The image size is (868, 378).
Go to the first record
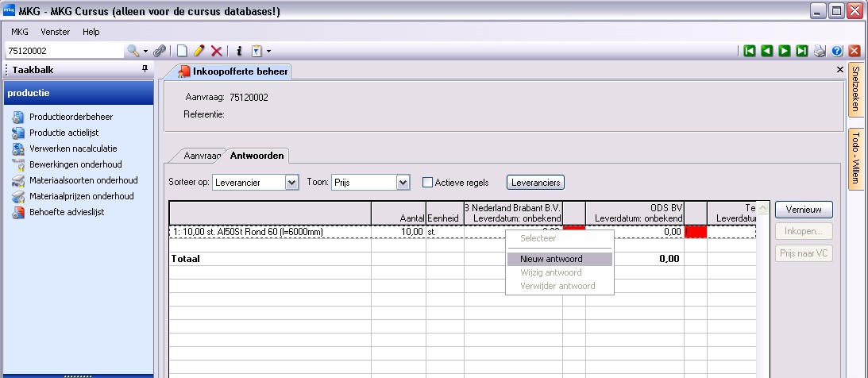click(x=749, y=51)
